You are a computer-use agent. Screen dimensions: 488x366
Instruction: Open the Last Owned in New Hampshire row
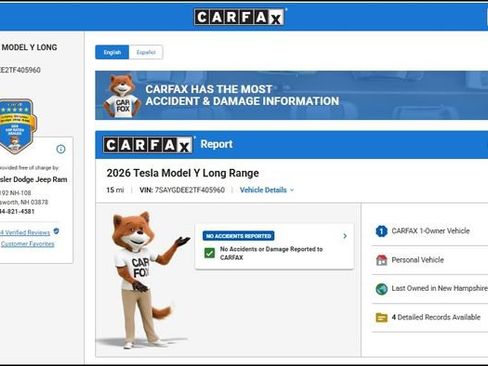(x=430, y=289)
